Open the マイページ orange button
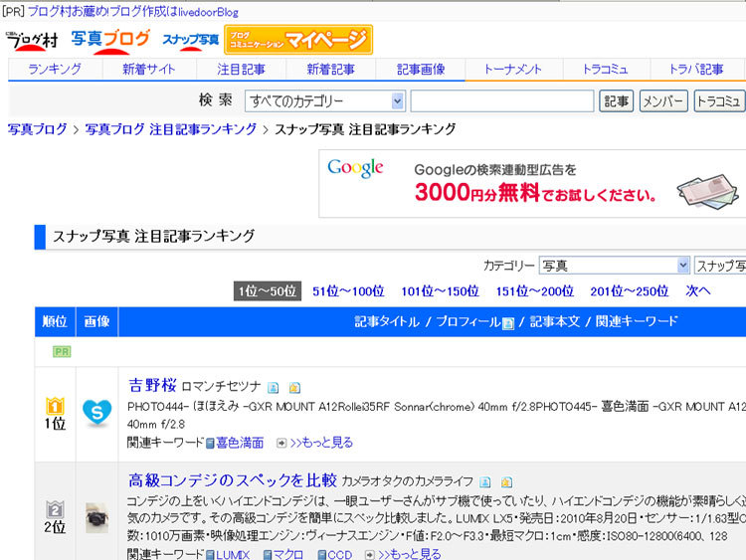 pos(298,40)
